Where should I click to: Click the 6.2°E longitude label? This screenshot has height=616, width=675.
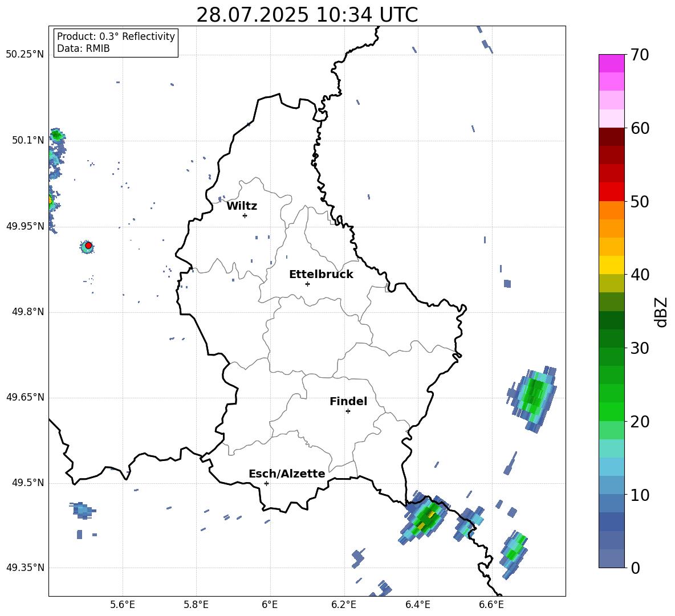point(344,605)
